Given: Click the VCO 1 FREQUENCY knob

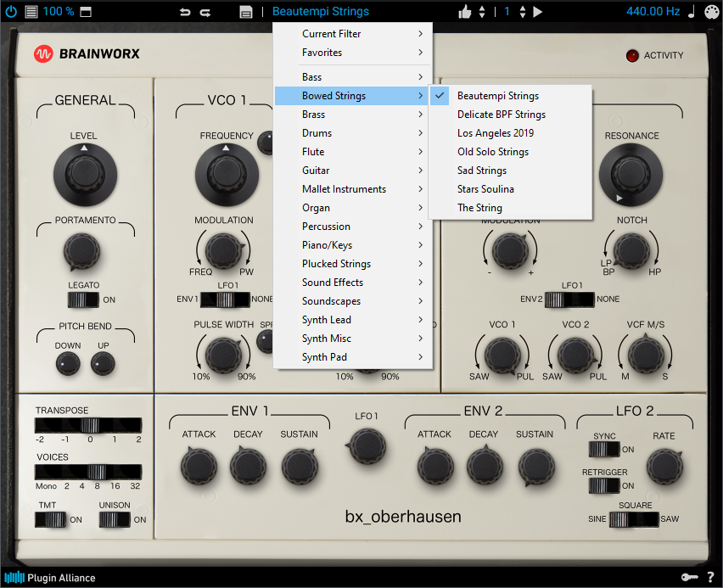Looking at the screenshot, I should (227, 175).
